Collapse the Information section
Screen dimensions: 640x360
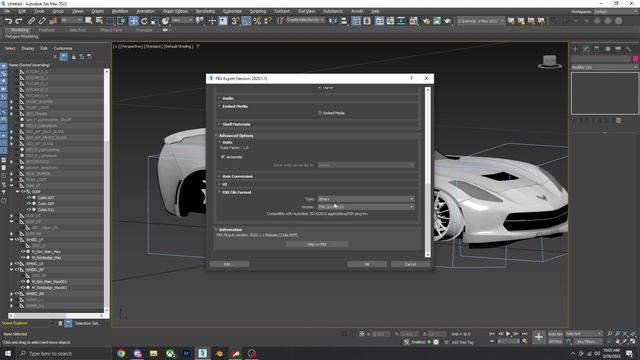point(229,230)
